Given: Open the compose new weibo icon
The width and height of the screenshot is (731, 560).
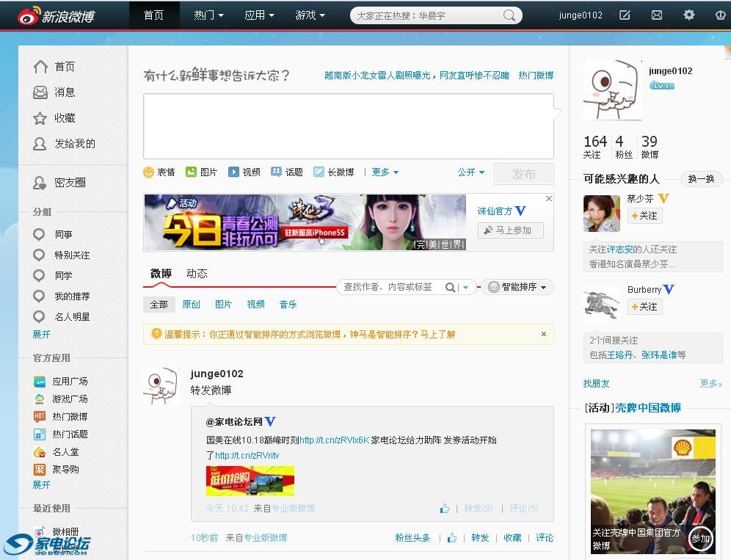Looking at the screenshot, I should 625,15.
